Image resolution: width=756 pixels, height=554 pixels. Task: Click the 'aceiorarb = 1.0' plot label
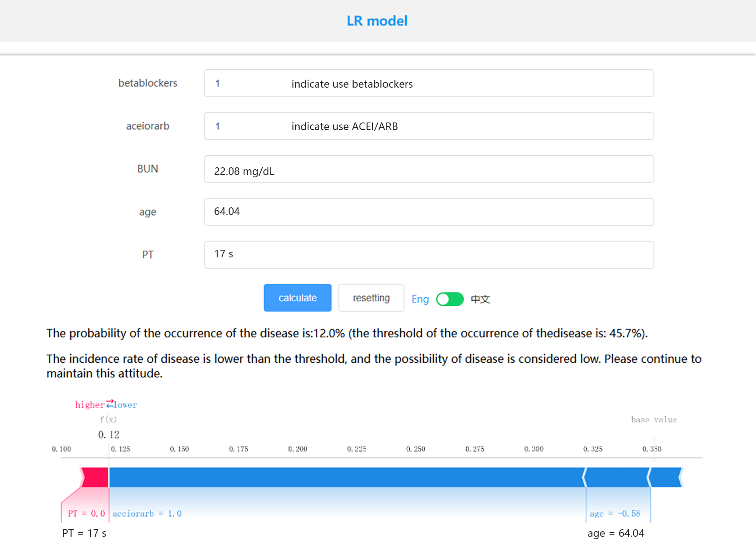tap(147, 514)
